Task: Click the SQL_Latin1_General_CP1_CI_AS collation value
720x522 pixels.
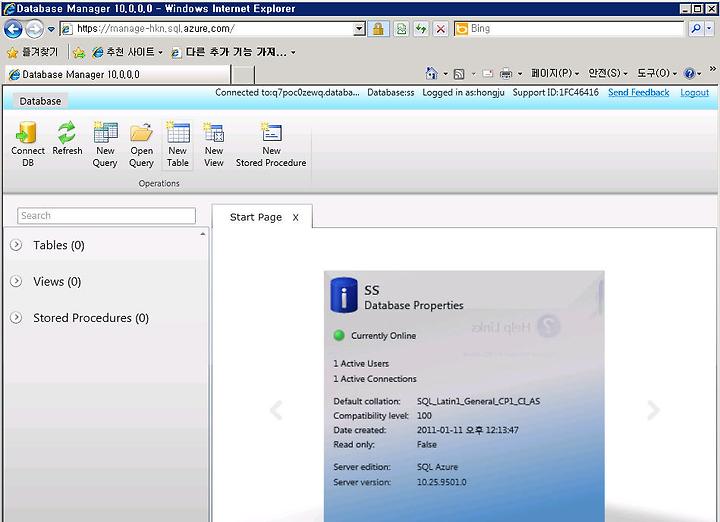Action: pyautogui.click(x=478, y=401)
